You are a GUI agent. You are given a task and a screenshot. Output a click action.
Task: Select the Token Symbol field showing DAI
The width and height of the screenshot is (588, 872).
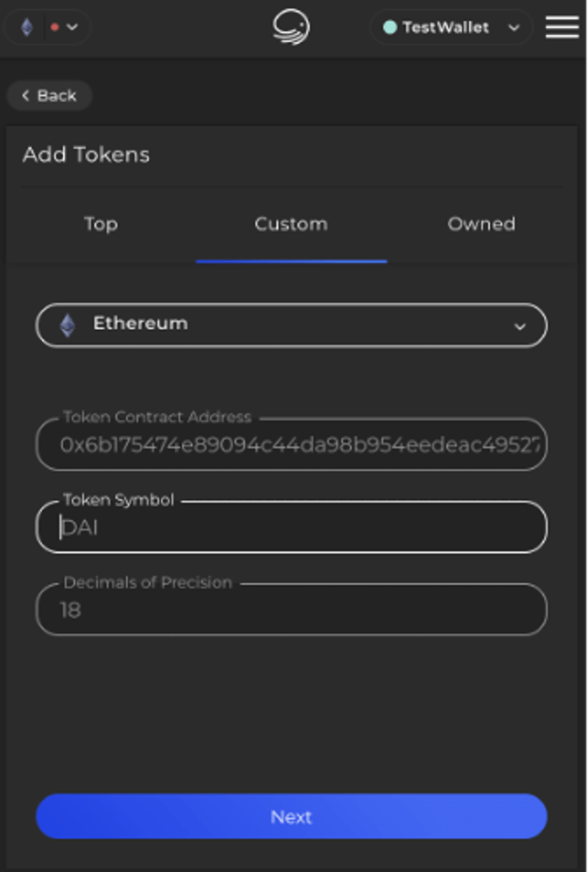click(291, 526)
